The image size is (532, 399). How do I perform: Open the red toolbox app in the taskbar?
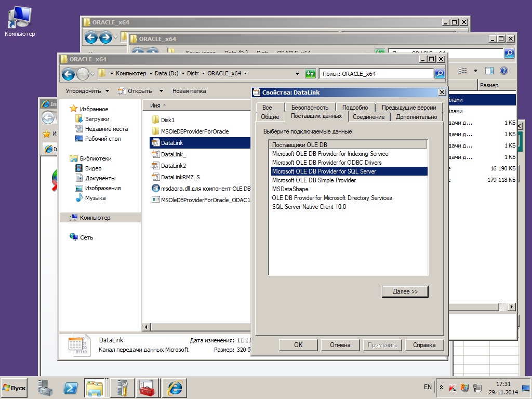tap(147, 388)
